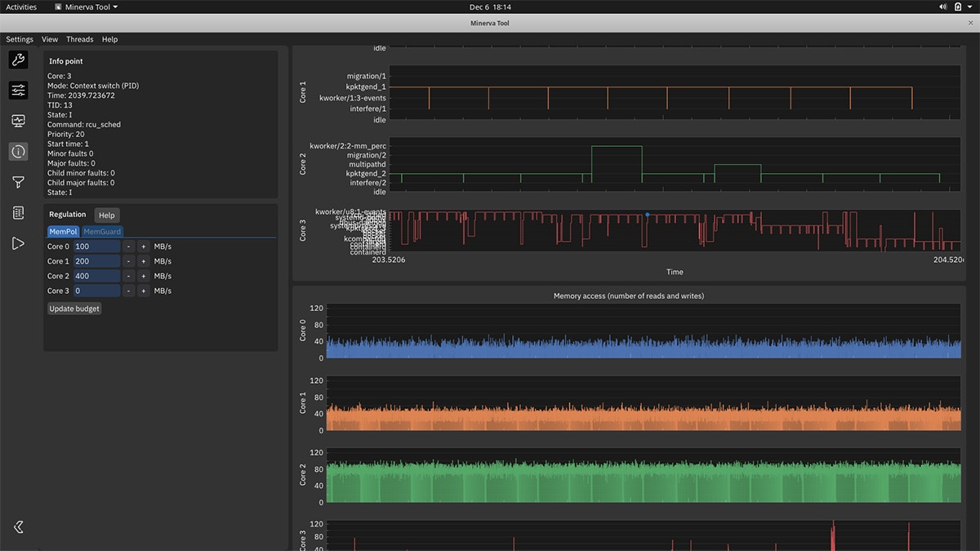The height and width of the screenshot is (551, 980).
Task: Open the Help menu in menu bar
Action: click(109, 39)
